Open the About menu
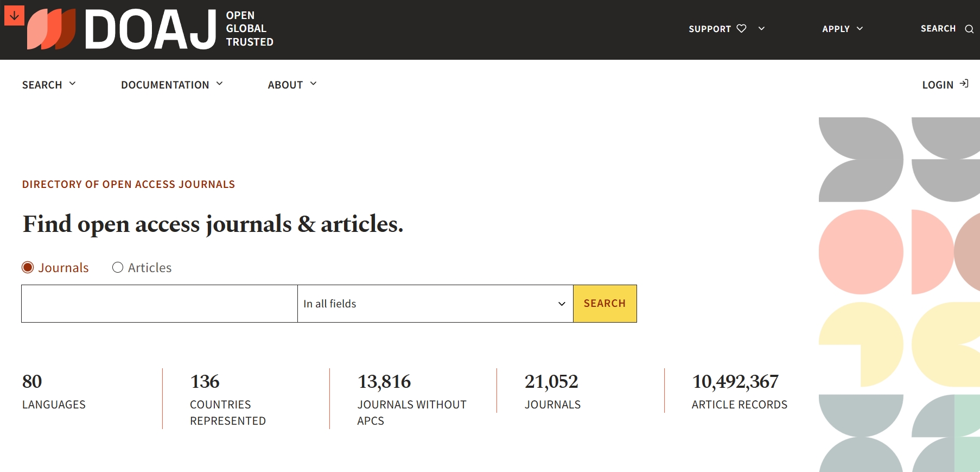Image resolution: width=980 pixels, height=472 pixels. coord(285,85)
